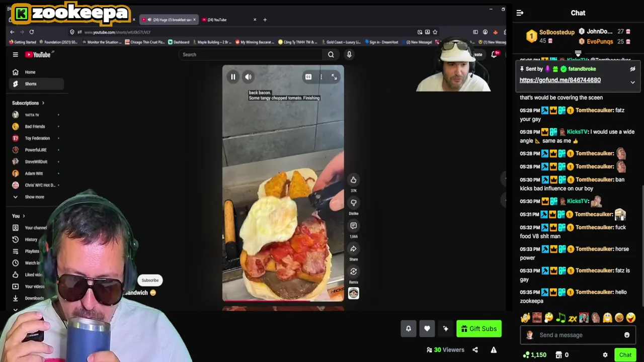The width and height of the screenshot is (644, 362).
Task: Focus the YouTube Search box
Action: (x=251, y=54)
